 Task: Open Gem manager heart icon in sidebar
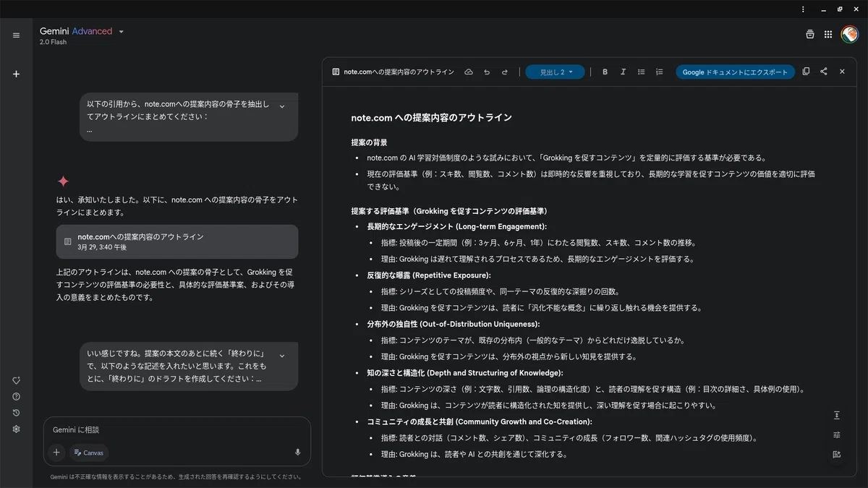point(16,381)
